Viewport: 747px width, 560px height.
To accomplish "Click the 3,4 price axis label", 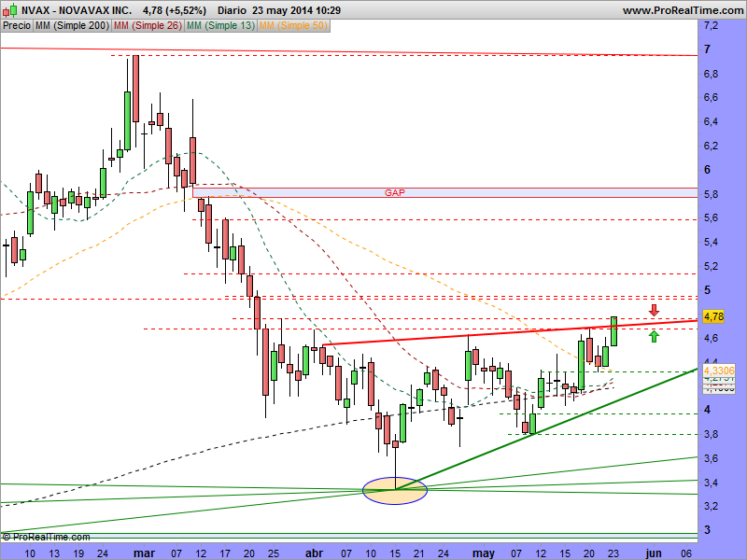I will pyautogui.click(x=711, y=483).
